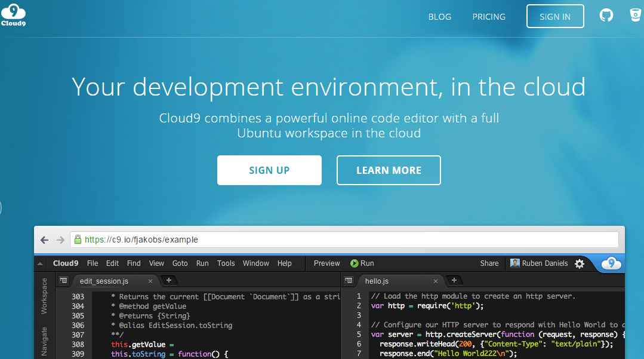Screen dimensions: 644x359
Task: Click '@alias EditSession.toString' comment line
Action: pos(172,326)
